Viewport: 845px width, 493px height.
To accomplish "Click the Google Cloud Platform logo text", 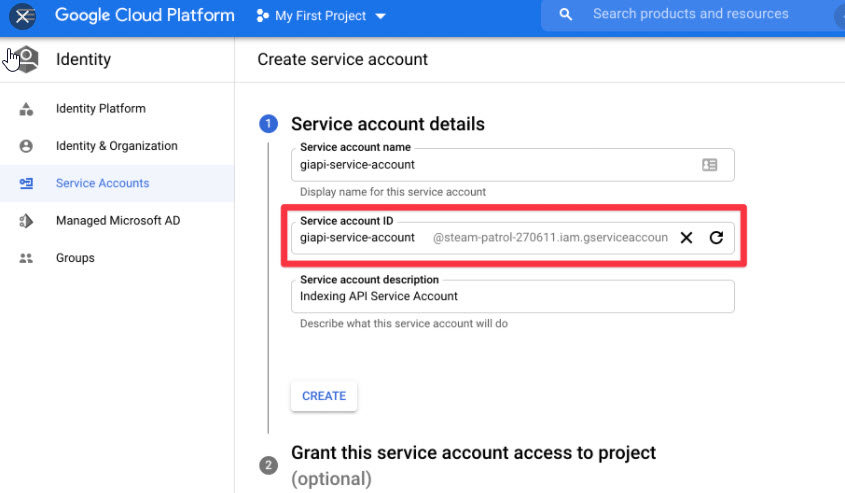I will [145, 16].
